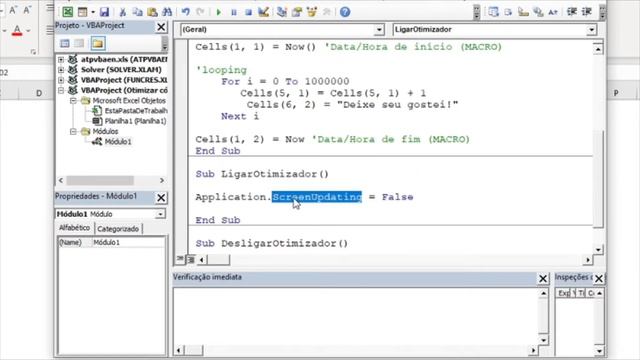Click the highlighted ScreenUpdating text
640x360 pixels.
click(x=317, y=197)
